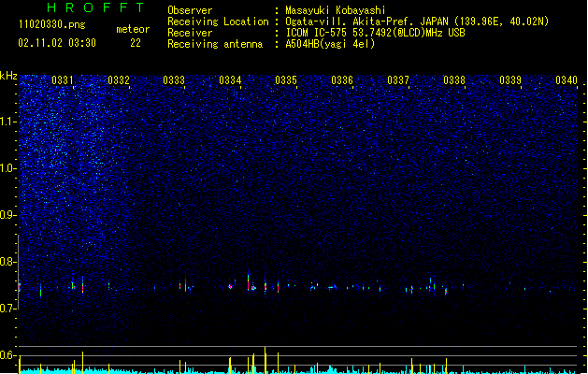Click the Receiver label
This screenshot has height=374, width=588.
point(190,33)
